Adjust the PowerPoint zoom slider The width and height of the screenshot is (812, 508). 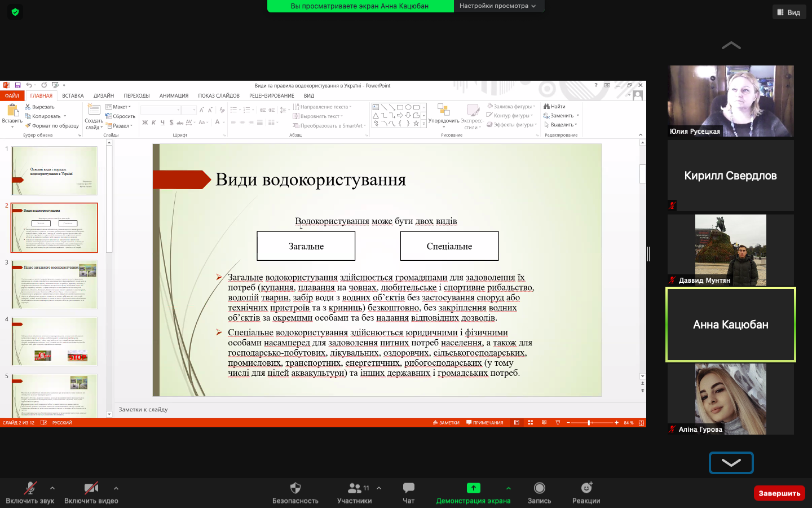pos(589,423)
